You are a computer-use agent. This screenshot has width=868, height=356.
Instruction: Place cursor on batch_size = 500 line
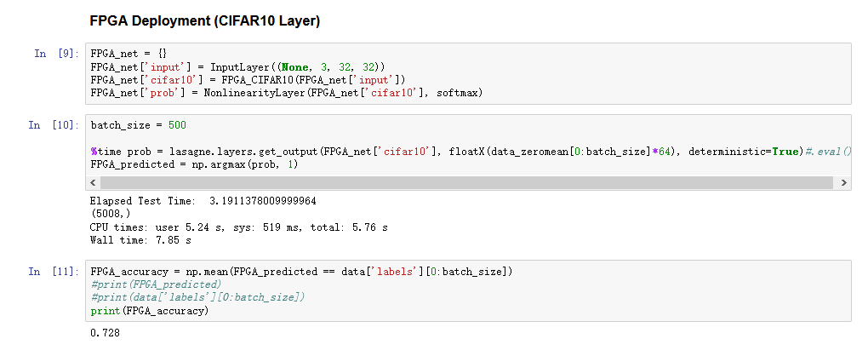[138, 126]
